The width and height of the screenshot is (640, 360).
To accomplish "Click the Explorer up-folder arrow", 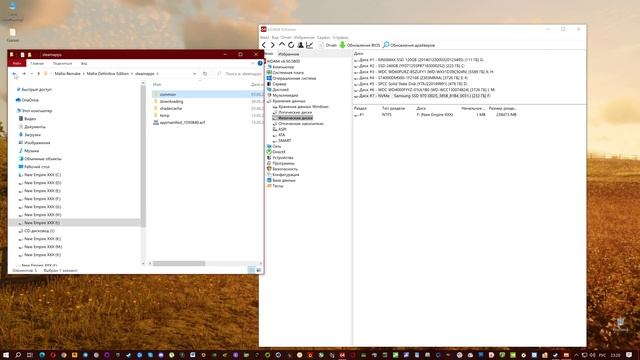I will click(38, 74).
